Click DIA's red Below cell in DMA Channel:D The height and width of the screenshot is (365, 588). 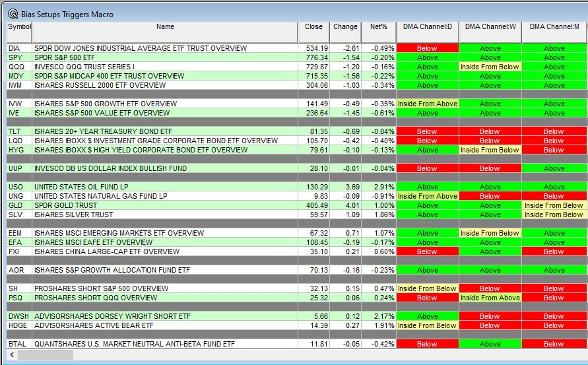428,48
